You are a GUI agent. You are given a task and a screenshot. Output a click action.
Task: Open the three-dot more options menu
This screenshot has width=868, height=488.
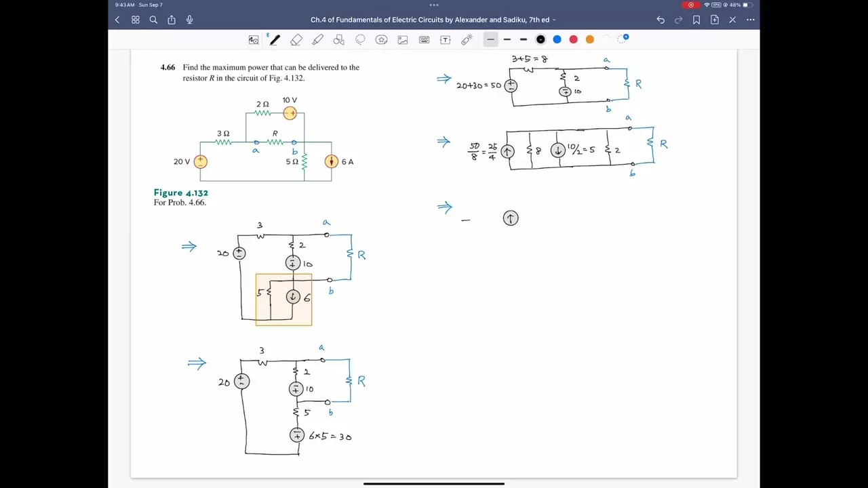pyautogui.click(x=750, y=20)
